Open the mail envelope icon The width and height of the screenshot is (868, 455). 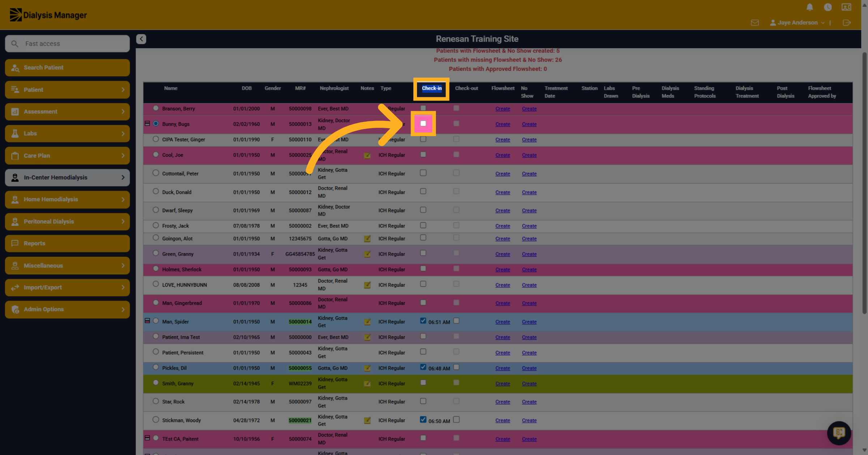(x=755, y=23)
